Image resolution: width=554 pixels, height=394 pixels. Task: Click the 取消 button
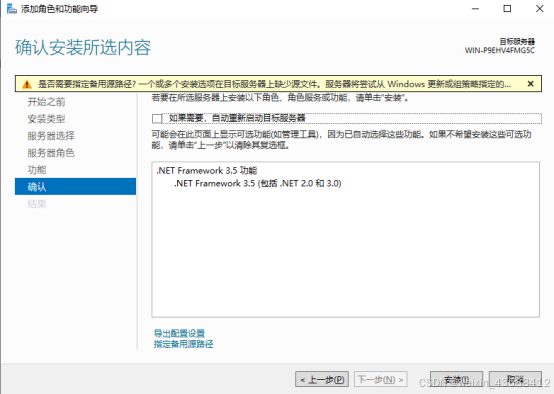coord(515,379)
